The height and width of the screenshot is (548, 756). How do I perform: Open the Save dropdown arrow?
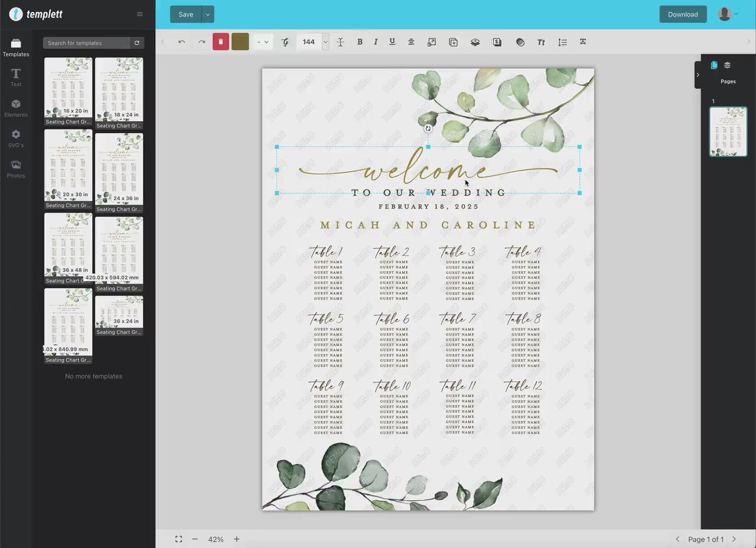(208, 14)
